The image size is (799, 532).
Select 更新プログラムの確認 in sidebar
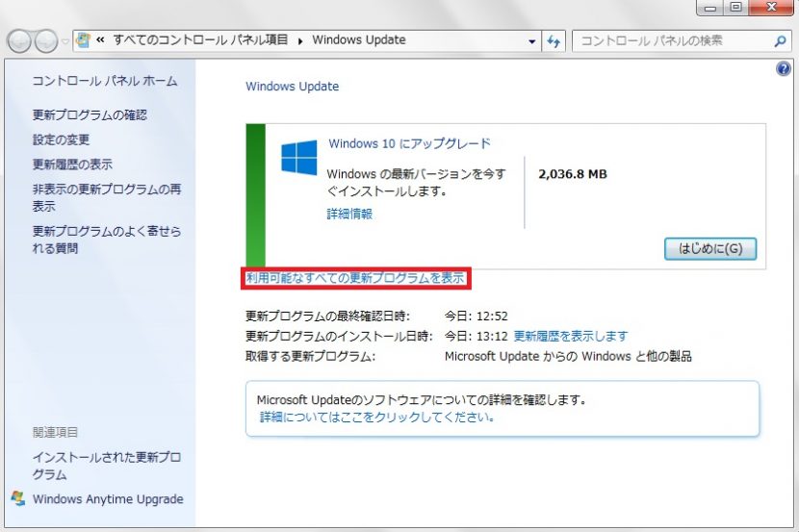coord(90,115)
